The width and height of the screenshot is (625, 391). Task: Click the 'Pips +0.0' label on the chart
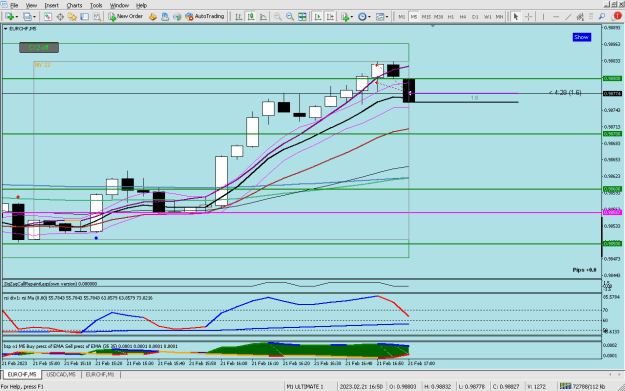tap(584, 270)
